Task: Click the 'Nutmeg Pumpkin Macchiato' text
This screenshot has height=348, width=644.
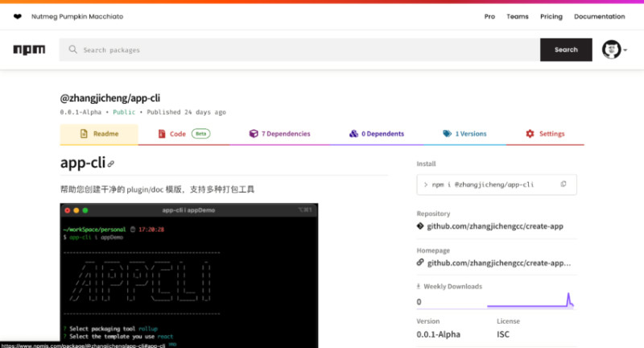Action: (77, 16)
